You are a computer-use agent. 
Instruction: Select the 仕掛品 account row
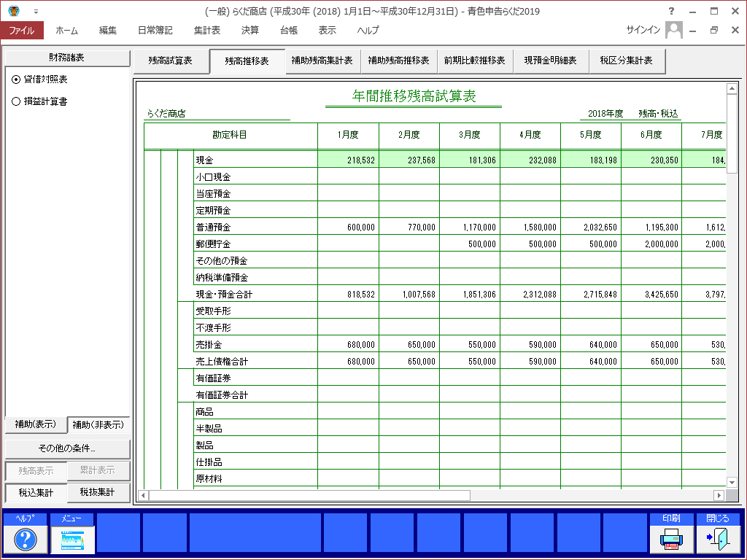(256, 462)
